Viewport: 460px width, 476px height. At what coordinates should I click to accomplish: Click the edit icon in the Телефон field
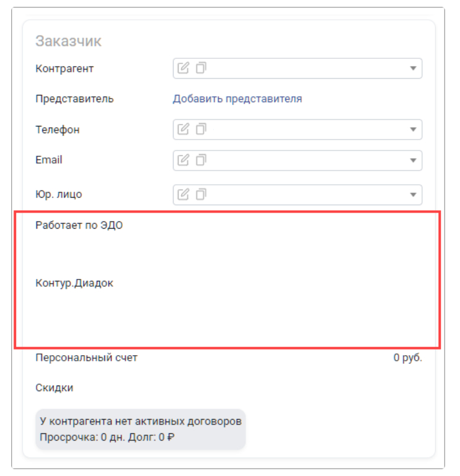(183, 129)
